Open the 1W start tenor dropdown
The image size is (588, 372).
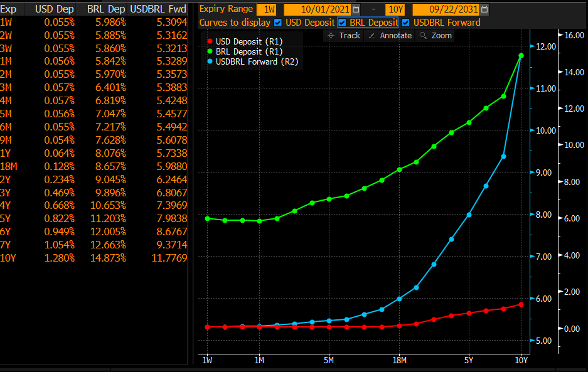click(267, 9)
